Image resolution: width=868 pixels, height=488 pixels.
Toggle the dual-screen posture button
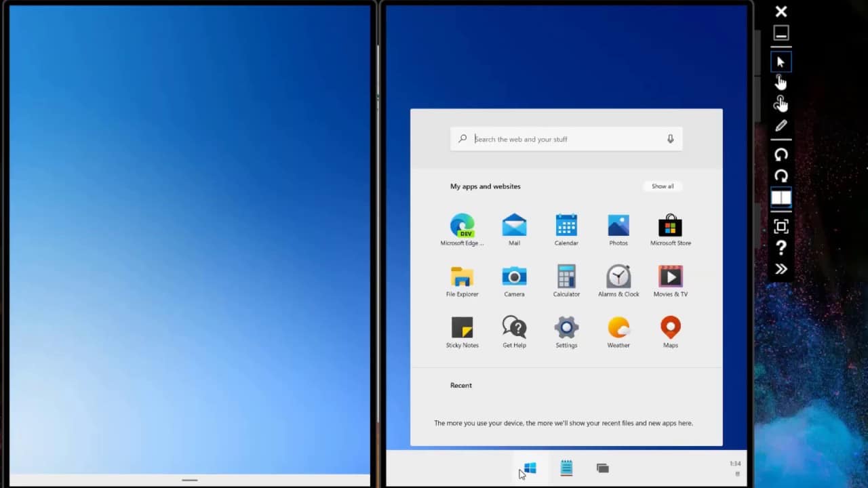tap(781, 197)
